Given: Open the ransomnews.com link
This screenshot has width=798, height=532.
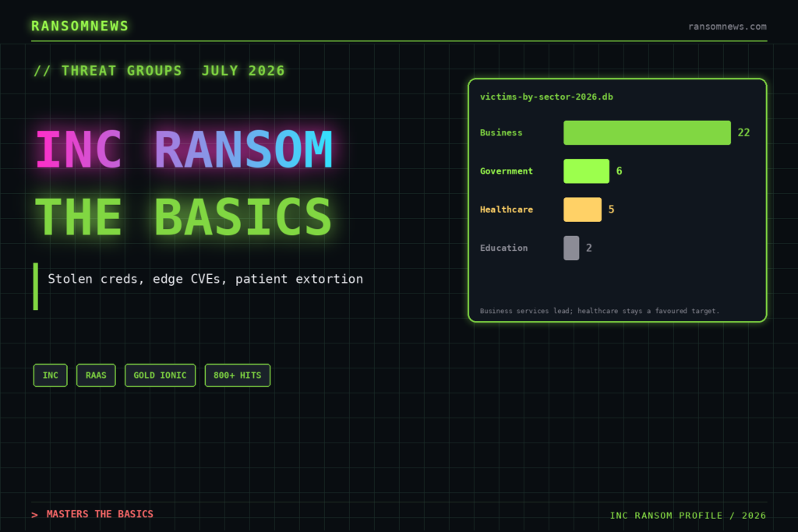Looking at the screenshot, I should click(727, 26).
